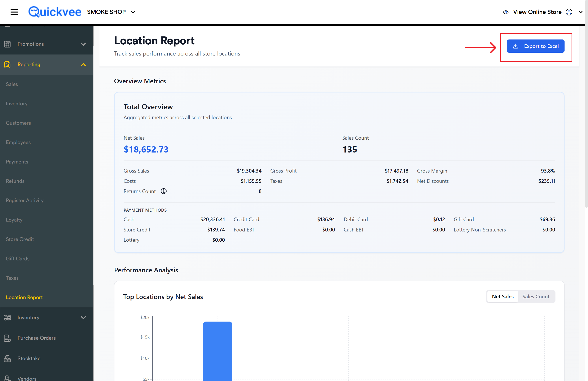Image resolution: width=588 pixels, height=381 pixels.
Task: Expand the Promotions menu chevron
Action: coord(83,44)
